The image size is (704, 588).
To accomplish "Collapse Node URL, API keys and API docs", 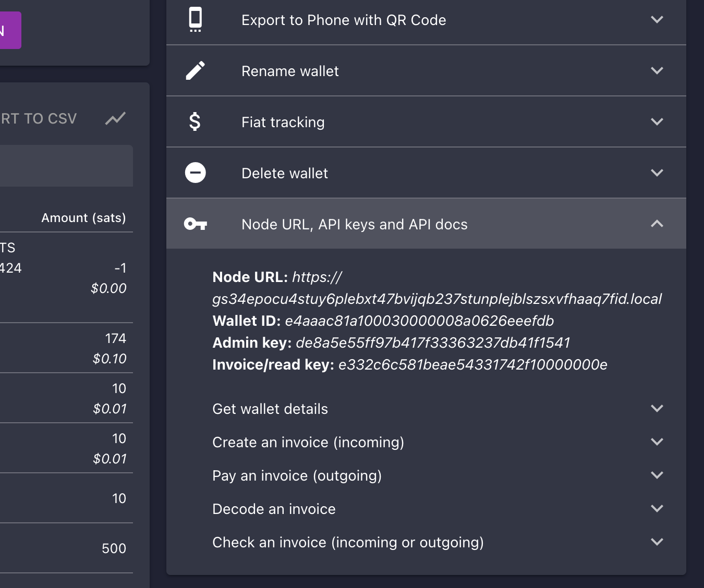I will pyautogui.click(x=657, y=224).
